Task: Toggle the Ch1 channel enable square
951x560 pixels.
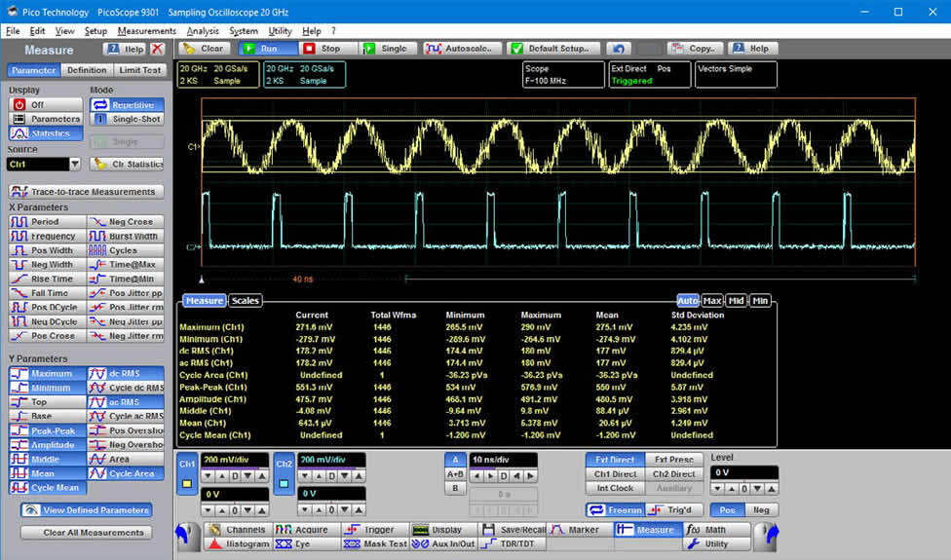Action: tap(187, 484)
